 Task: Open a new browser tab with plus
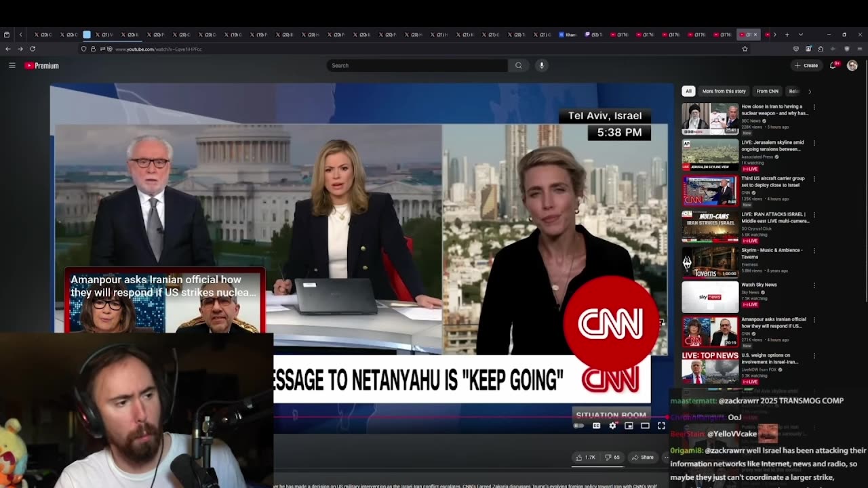coord(787,35)
